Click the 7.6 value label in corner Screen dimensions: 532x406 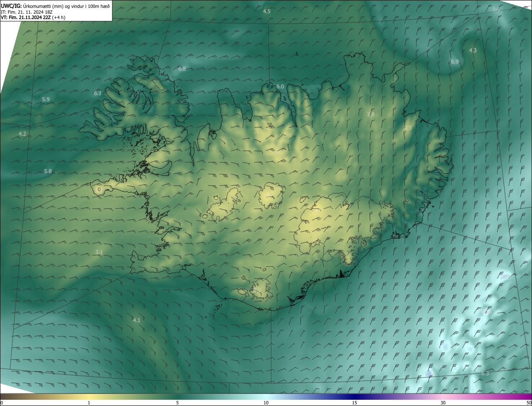point(496,10)
